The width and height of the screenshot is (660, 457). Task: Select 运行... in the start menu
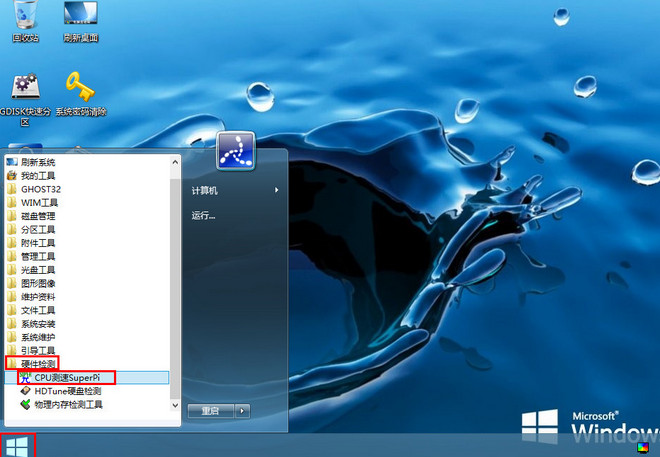(x=204, y=215)
